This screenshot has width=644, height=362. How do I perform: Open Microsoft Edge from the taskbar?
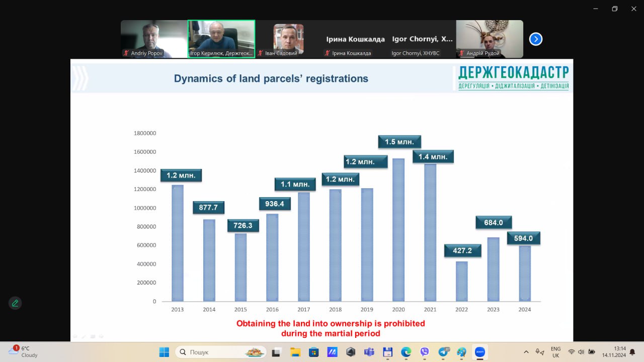click(406, 352)
